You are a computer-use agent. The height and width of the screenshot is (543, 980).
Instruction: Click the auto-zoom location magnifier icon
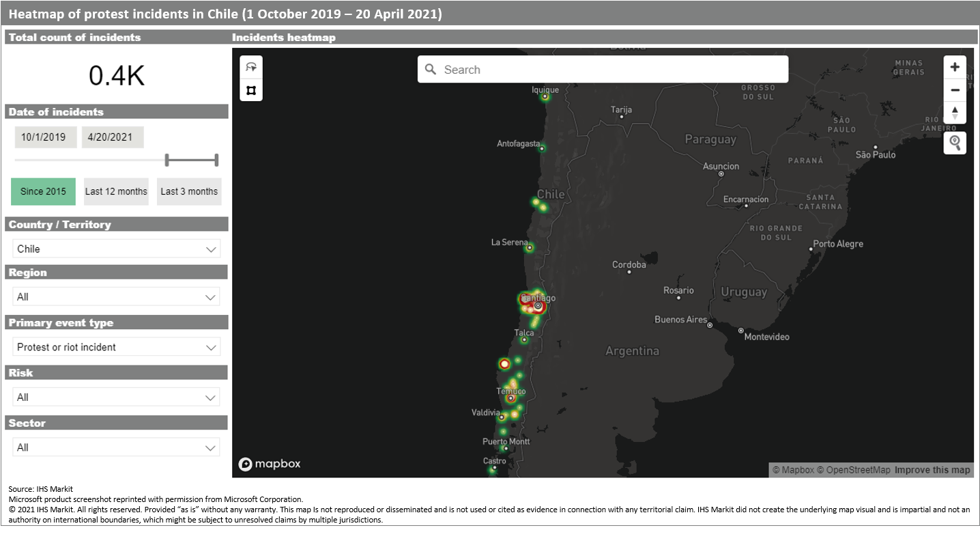pos(955,143)
